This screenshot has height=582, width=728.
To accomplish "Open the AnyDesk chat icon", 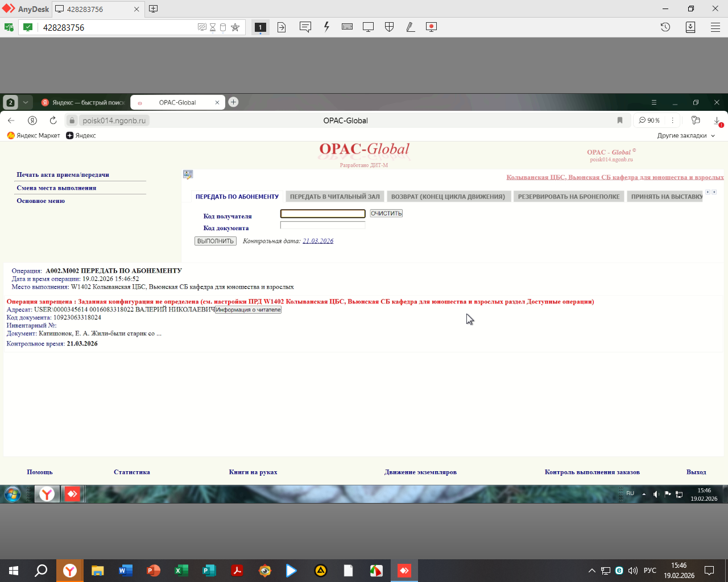I will coord(305,27).
